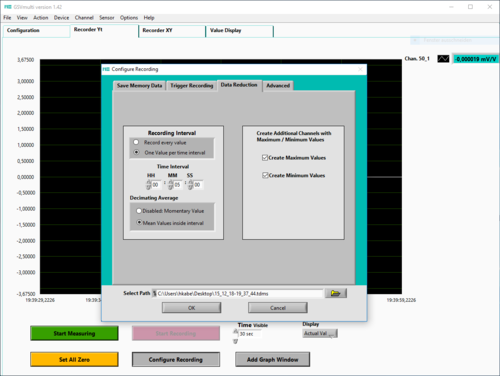Click the MM value field showing 05
The height and width of the screenshot is (376, 500).
coord(178,185)
